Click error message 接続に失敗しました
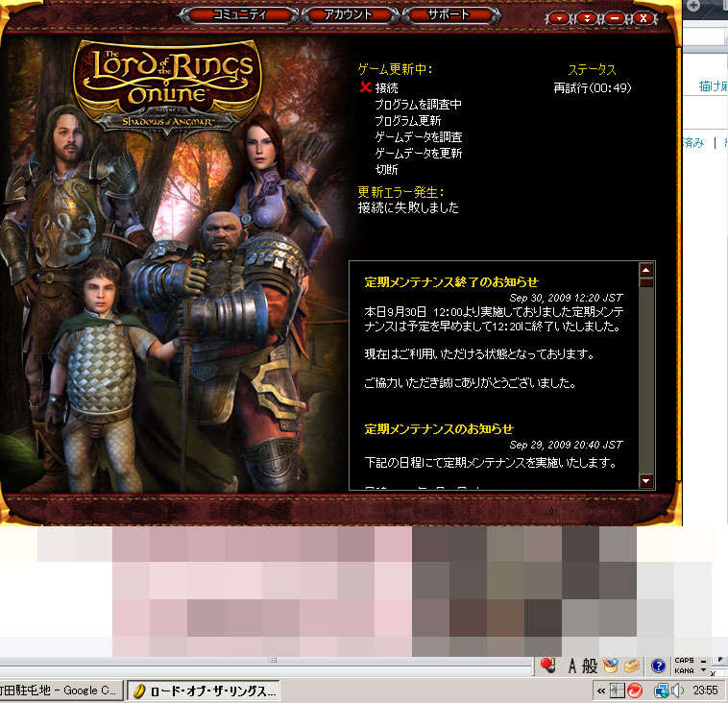728x703 pixels. pyautogui.click(x=408, y=207)
